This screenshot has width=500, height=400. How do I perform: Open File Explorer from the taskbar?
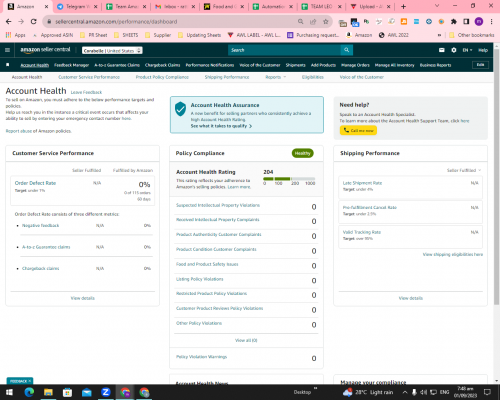[x=48, y=392]
